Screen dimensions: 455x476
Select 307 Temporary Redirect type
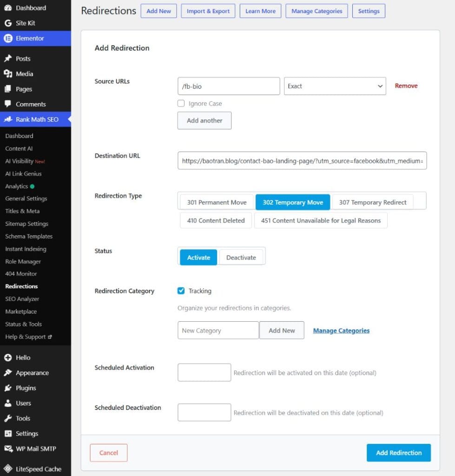(x=372, y=202)
